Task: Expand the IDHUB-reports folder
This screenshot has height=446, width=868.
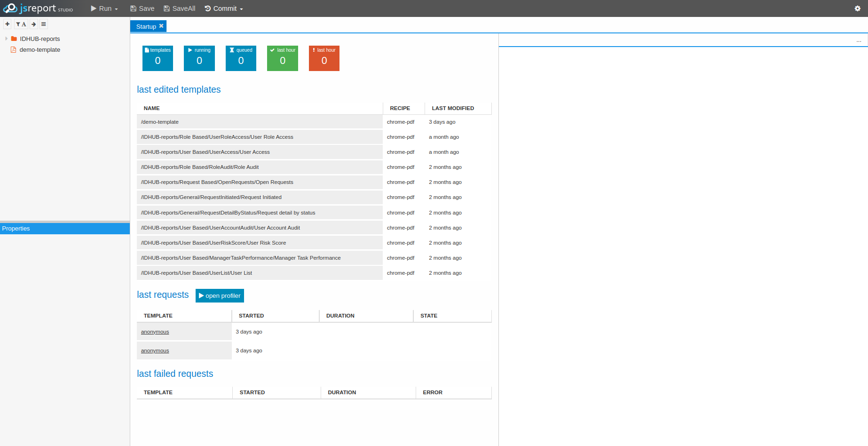Action: tap(6, 39)
